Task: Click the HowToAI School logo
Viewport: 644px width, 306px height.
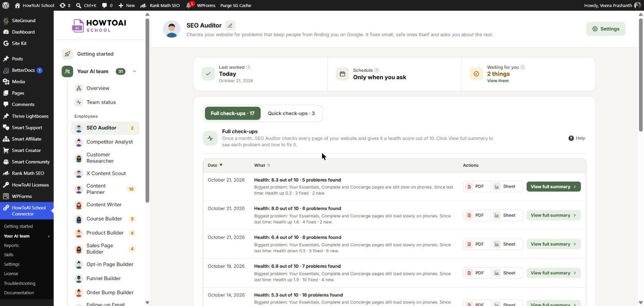Action: [99, 25]
